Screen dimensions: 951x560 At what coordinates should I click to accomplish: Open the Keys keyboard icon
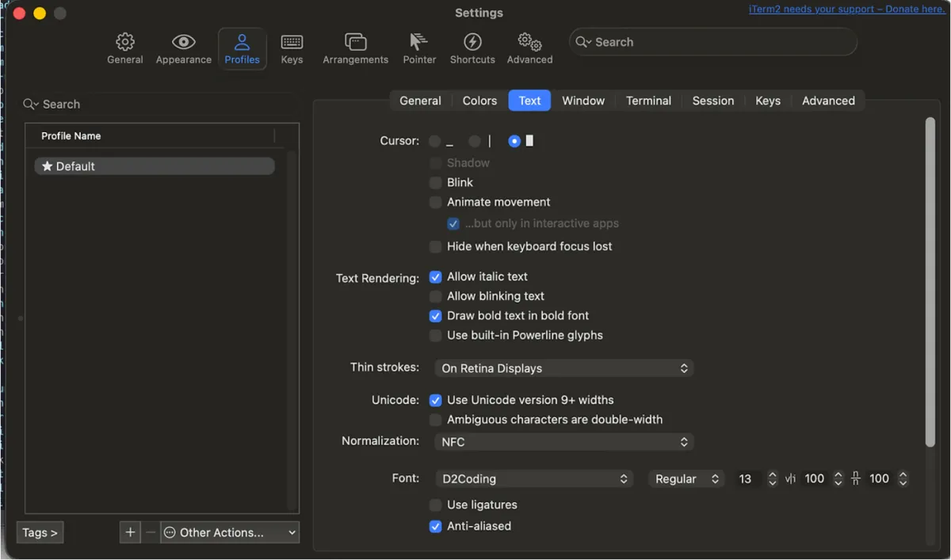pyautogui.click(x=292, y=48)
